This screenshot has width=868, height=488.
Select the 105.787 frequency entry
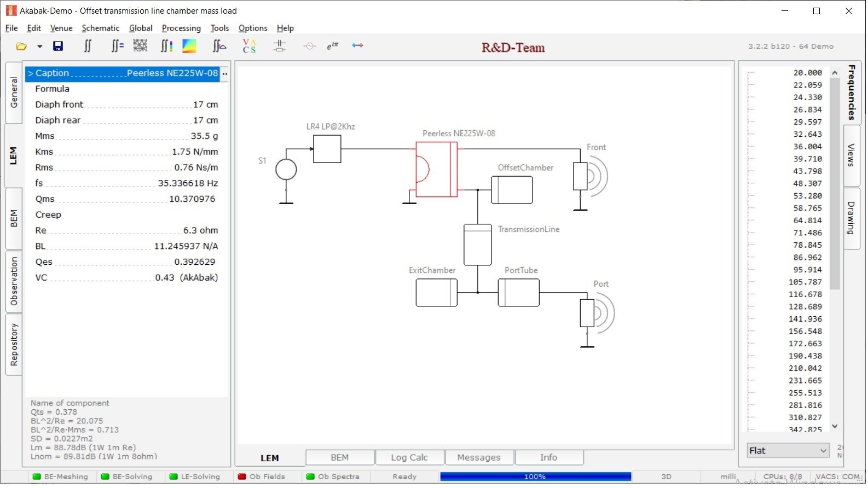805,282
